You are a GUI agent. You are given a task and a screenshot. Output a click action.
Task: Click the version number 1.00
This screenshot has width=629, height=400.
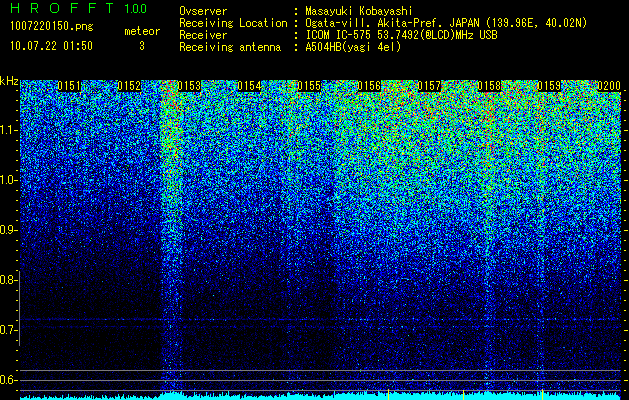136,9
